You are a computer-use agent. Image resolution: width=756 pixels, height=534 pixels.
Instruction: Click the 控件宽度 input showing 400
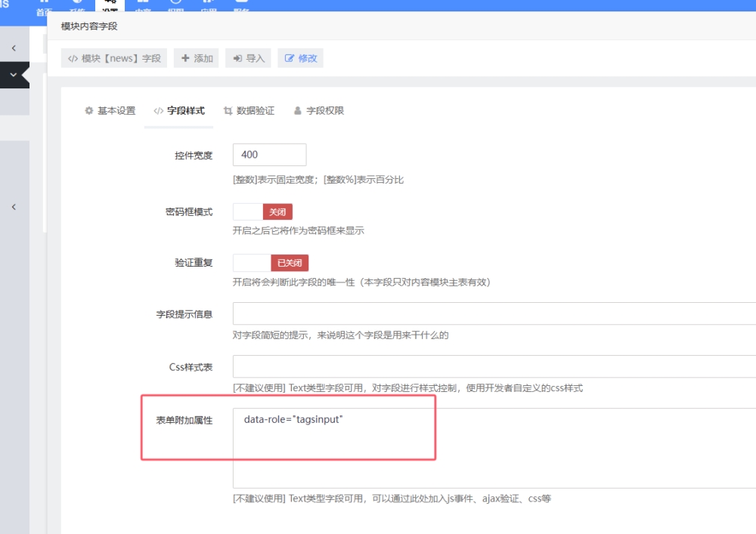click(269, 155)
